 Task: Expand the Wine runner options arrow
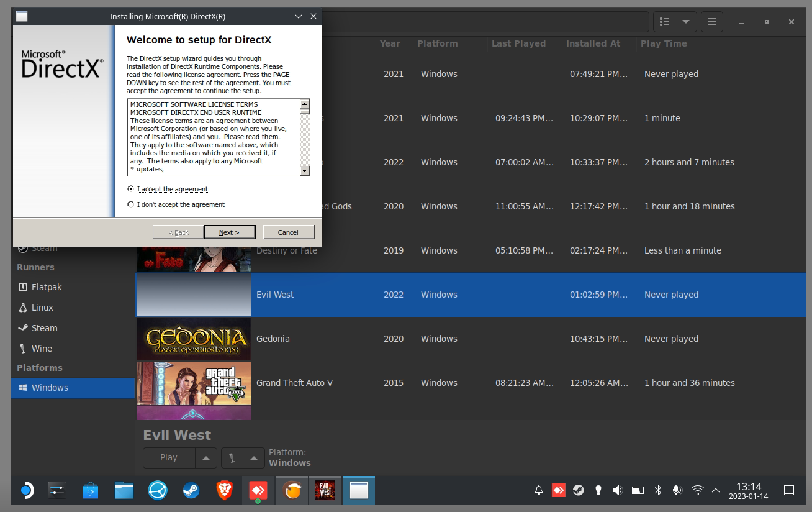[253, 458]
